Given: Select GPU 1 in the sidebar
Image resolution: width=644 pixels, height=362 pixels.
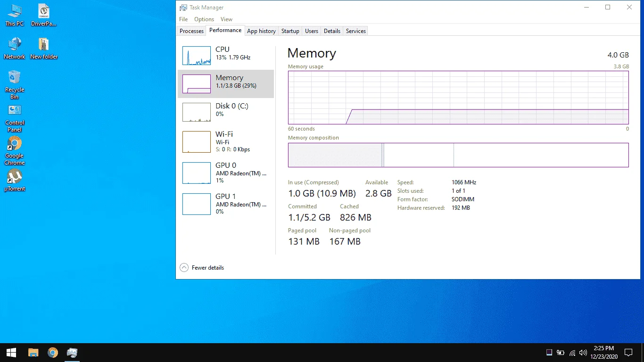Looking at the screenshot, I should click(226, 204).
